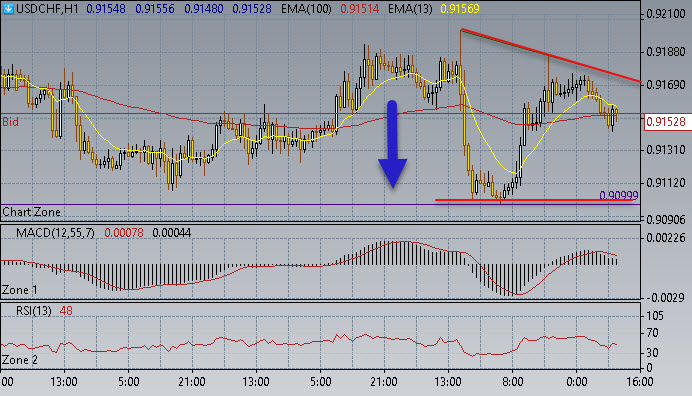The image size is (692, 396).
Task: Click the Bid line label
Action: (10, 122)
